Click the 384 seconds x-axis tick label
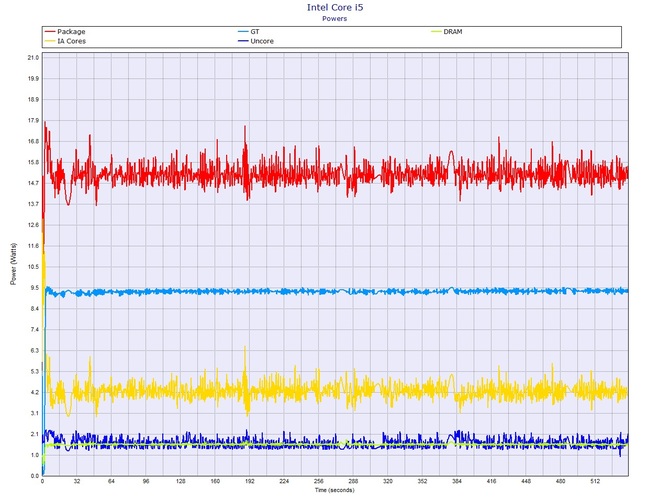The height and width of the screenshot is (502, 670). 457,481
